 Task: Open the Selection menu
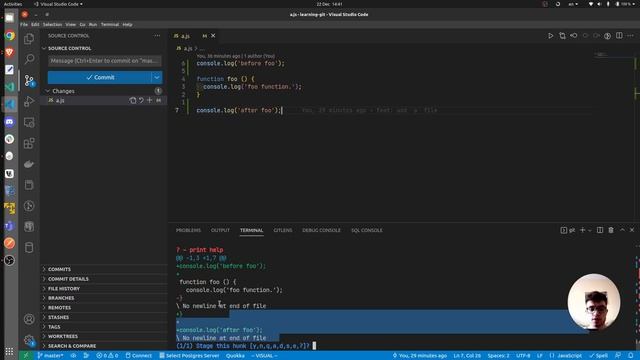coord(52,24)
